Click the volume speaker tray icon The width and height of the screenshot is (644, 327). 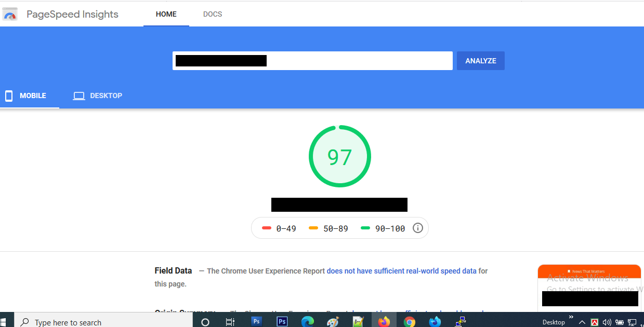coord(607,322)
